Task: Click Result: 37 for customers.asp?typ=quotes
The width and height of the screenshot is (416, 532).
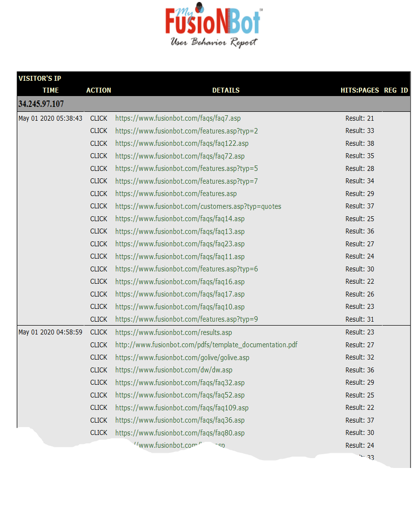Action: pos(360,206)
